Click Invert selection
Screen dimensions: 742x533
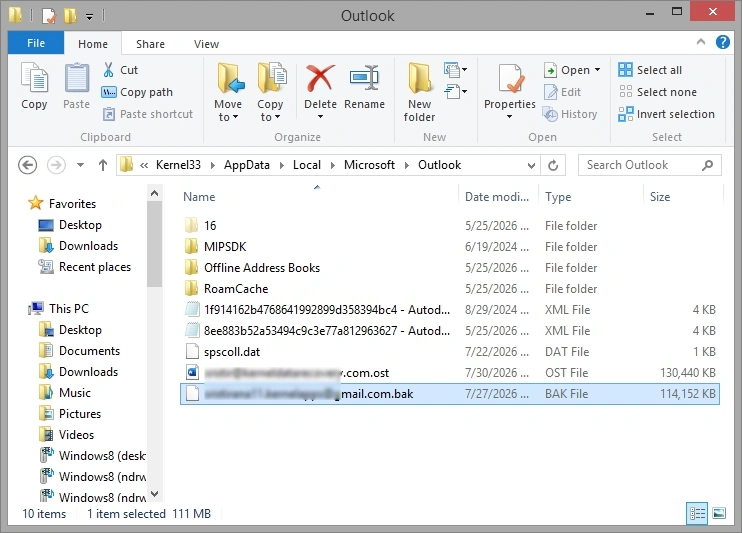click(x=666, y=114)
